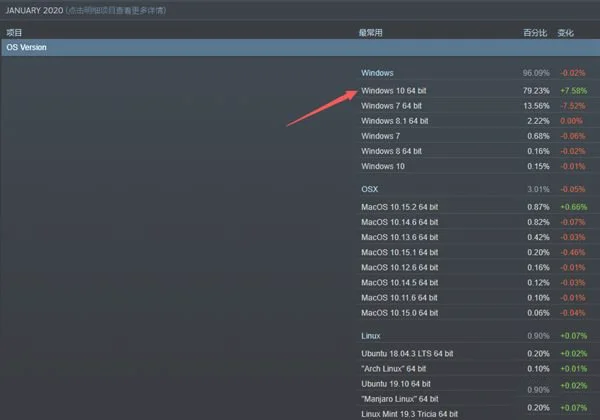Click the 百分比 column header
The height and width of the screenshot is (420, 600).
point(535,33)
